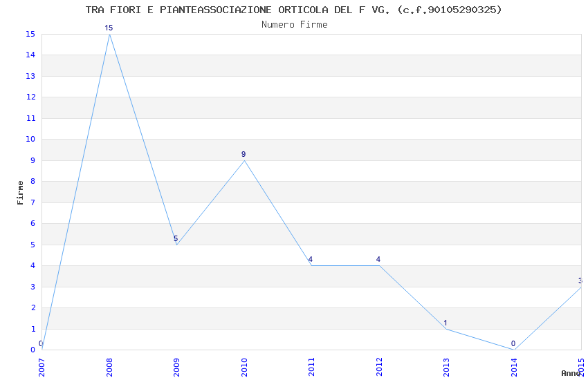
Task: Click the data label 4 above 2011
Action: (311, 259)
